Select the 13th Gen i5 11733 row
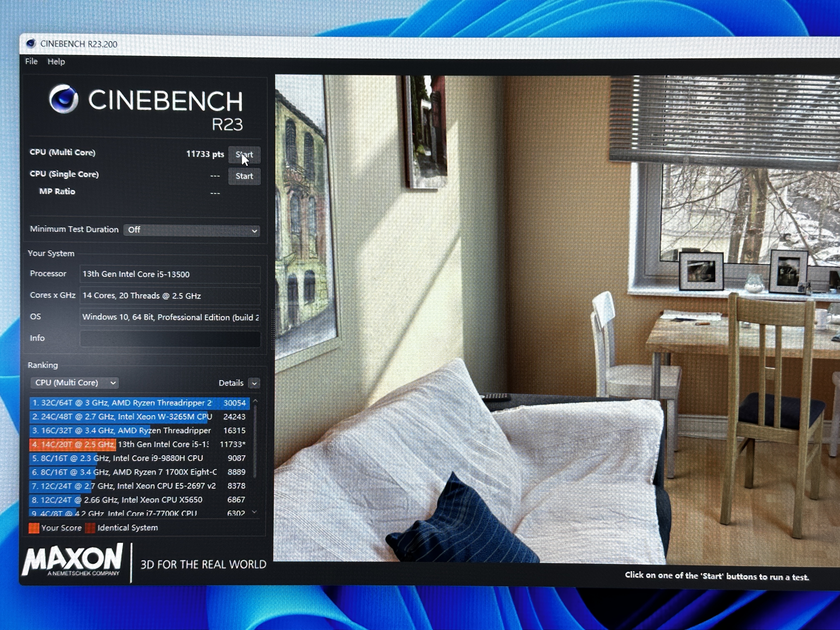Screen dimensions: 840x630 click(x=139, y=444)
